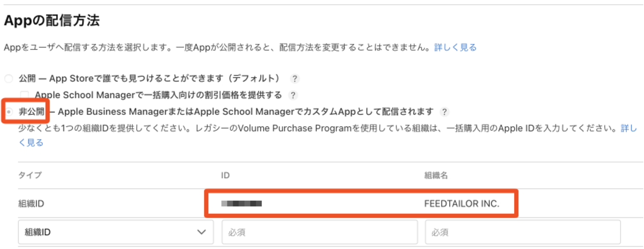
Task: Open help icon beside 割引価格を提供する checkbox
Action: 292,95
